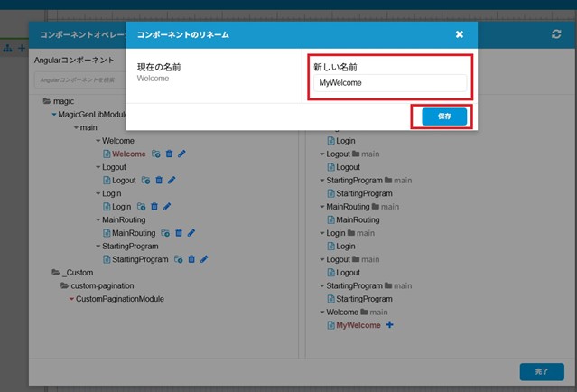Click the trash delete icon beside Logout

[x=159, y=181]
